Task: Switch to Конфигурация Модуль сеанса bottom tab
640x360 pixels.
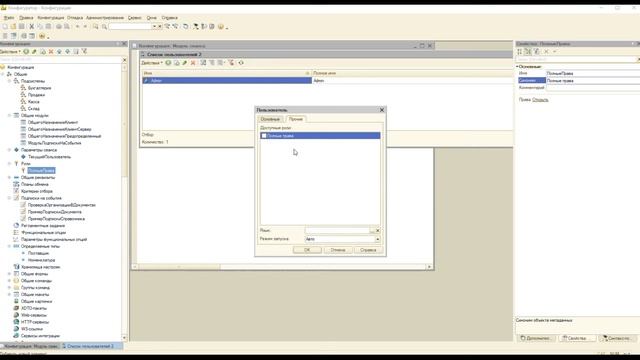Action: (x=31, y=346)
